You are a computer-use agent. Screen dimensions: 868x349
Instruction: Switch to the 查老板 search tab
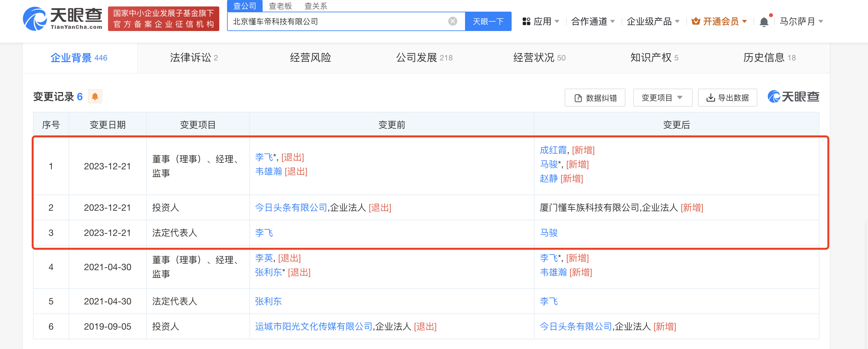280,6
